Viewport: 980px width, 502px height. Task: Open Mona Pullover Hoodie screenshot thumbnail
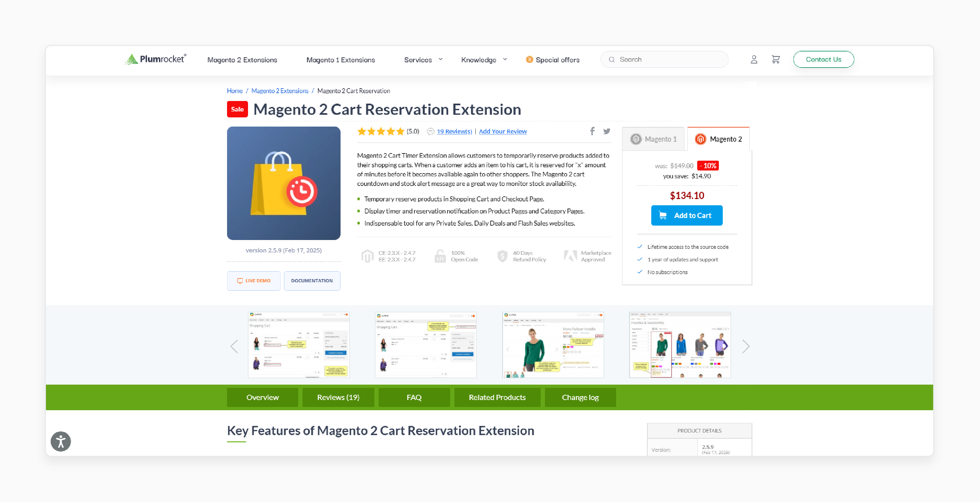click(x=553, y=345)
